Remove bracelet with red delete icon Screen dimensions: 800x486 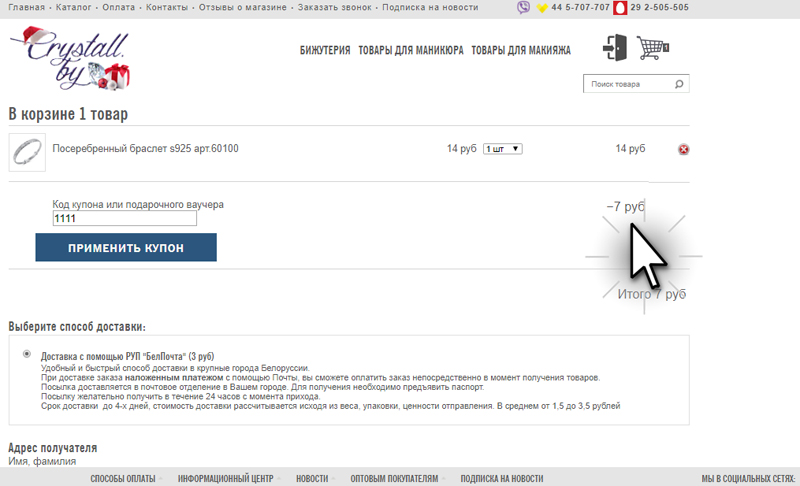click(684, 150)
